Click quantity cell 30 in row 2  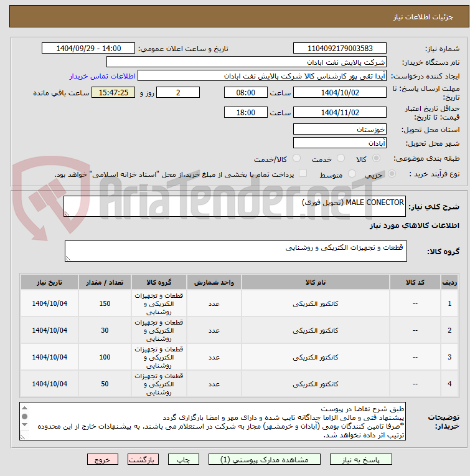tap(105, 330)
